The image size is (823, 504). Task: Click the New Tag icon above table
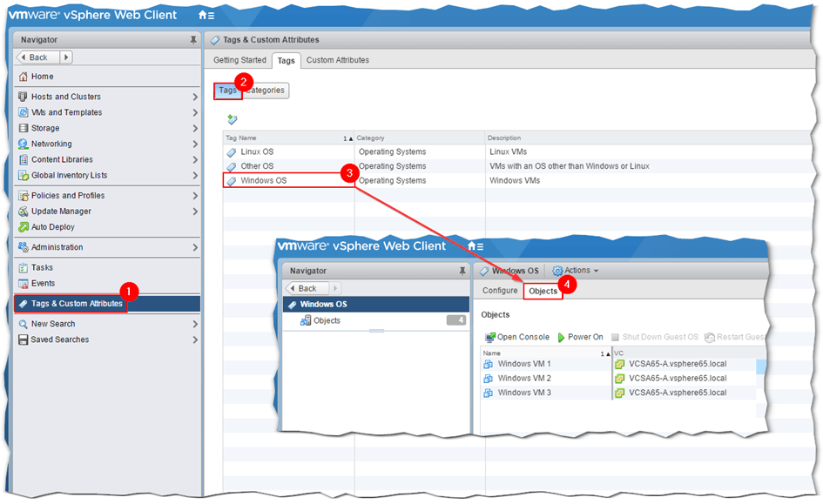tap(232, 119)
